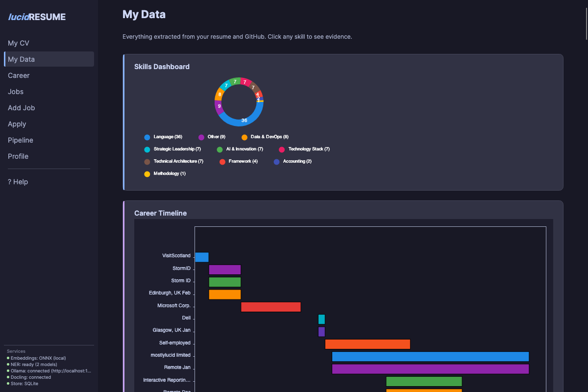
Task: Click the Microsoft Corp. axis label
Action: (x=174, y=306)
